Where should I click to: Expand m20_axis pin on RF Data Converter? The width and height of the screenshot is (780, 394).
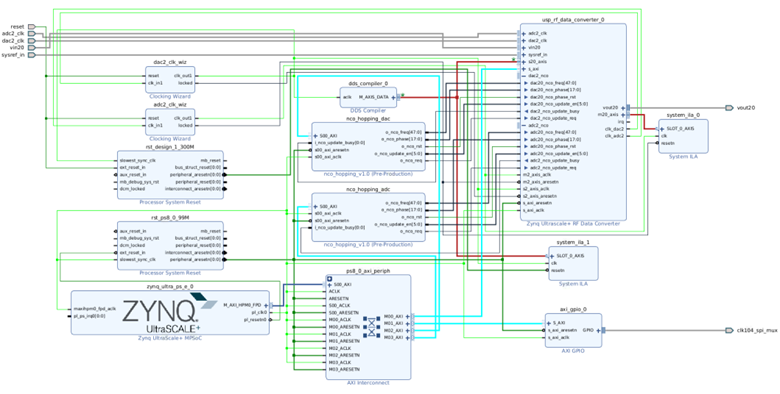622,114
